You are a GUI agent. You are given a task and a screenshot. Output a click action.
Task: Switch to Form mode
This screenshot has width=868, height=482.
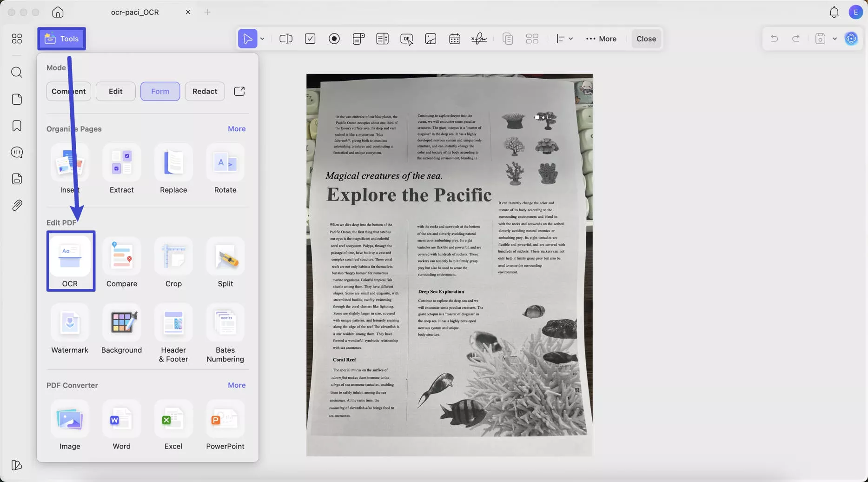click(x=160, y=91)
